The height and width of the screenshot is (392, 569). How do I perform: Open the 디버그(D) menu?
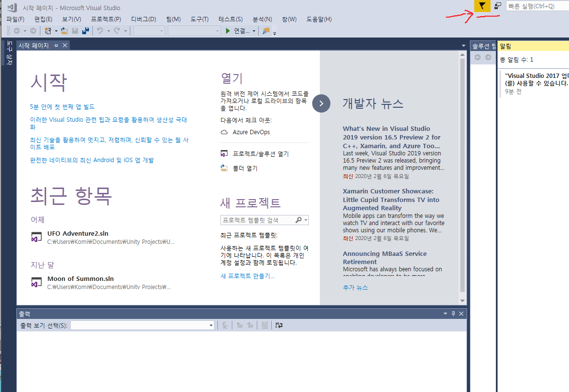point(144,19)
